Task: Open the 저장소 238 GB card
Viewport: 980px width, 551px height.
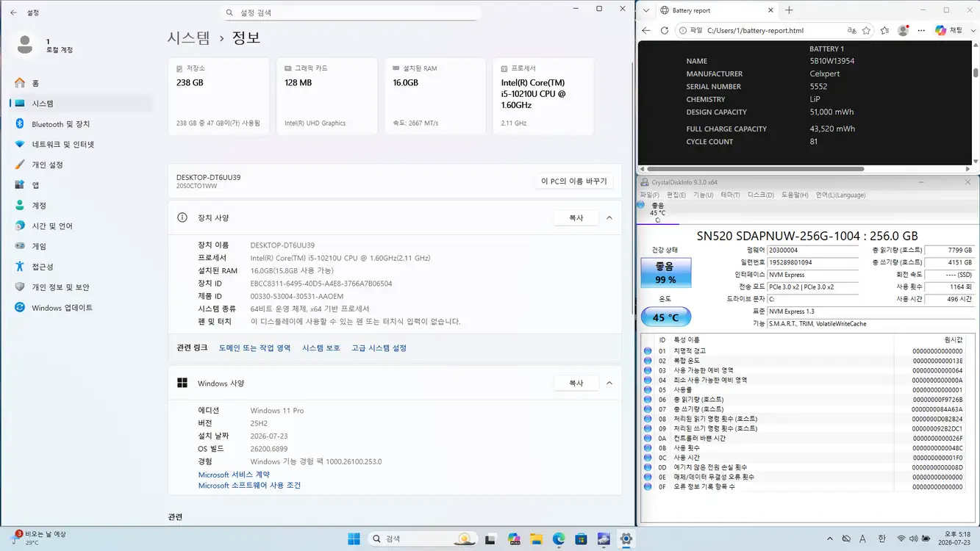Action: (x=218, y=96)
